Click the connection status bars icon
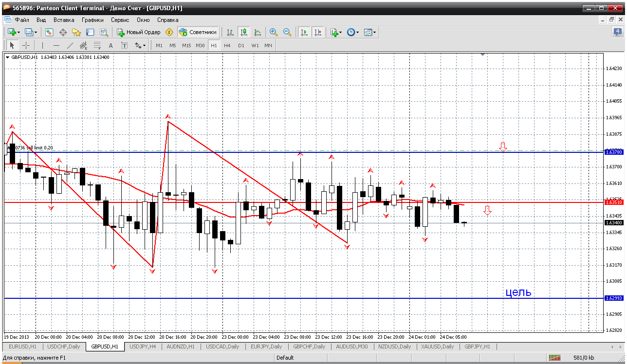The image size is (627, 364). [555, 358]
